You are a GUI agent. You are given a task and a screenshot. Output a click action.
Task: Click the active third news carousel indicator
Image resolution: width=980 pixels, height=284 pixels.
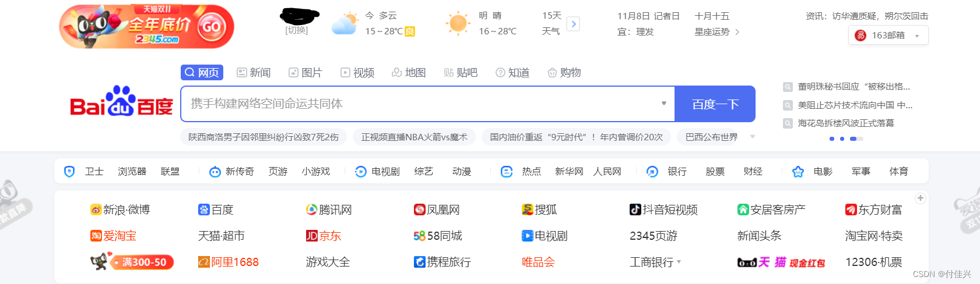856,139
